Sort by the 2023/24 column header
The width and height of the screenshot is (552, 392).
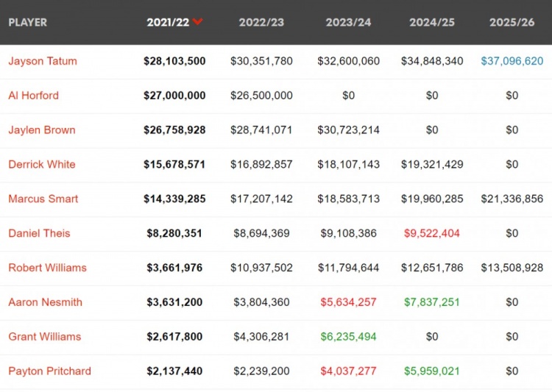tap(348, 23)
